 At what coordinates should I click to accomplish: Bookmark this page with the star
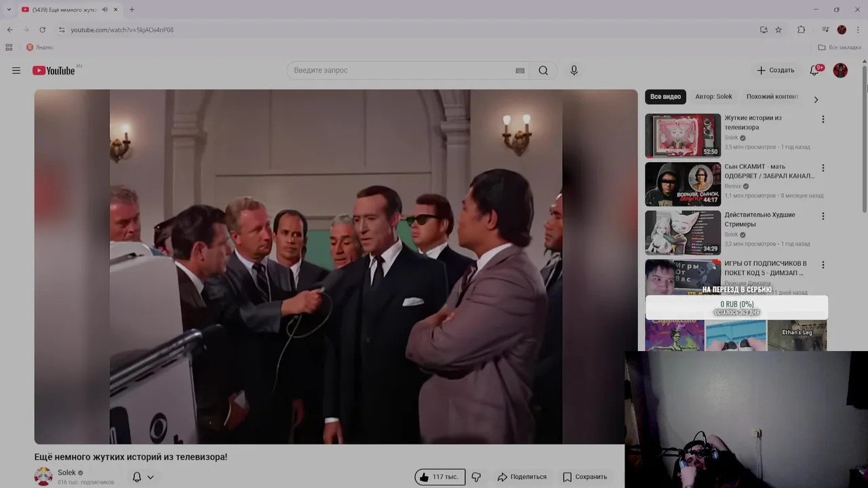pyautogui.click(x=778, y=30)
